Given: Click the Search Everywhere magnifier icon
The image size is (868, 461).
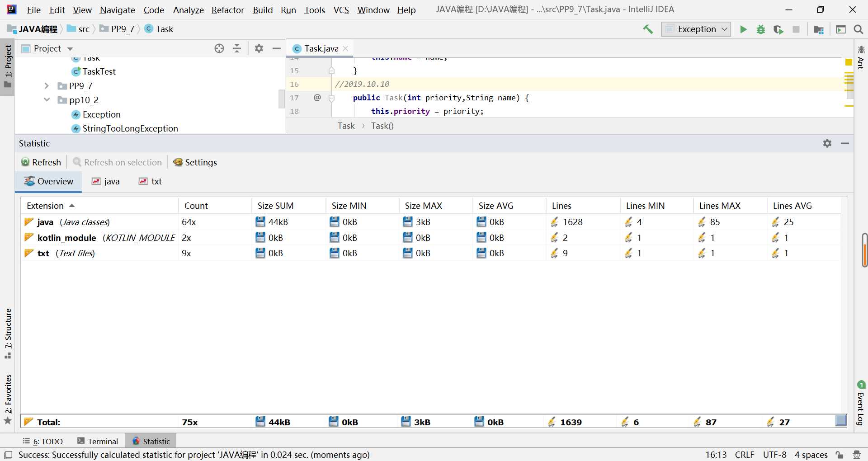Looking at the screenshot, I should click(x=859, y=29).
